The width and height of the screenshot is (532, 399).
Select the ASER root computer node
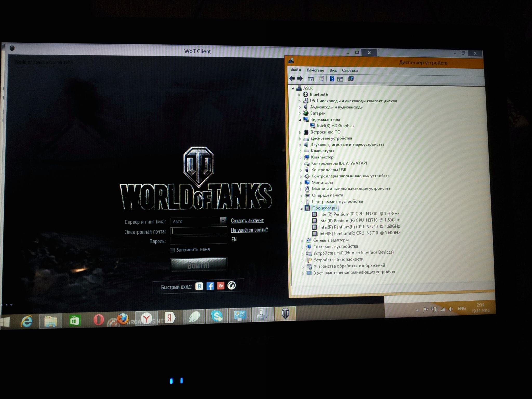pos(308,88)
